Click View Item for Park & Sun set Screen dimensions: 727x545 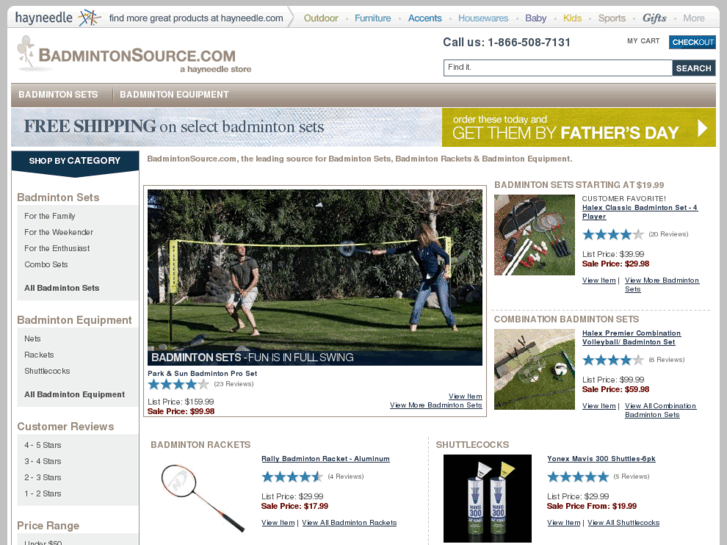465,397
